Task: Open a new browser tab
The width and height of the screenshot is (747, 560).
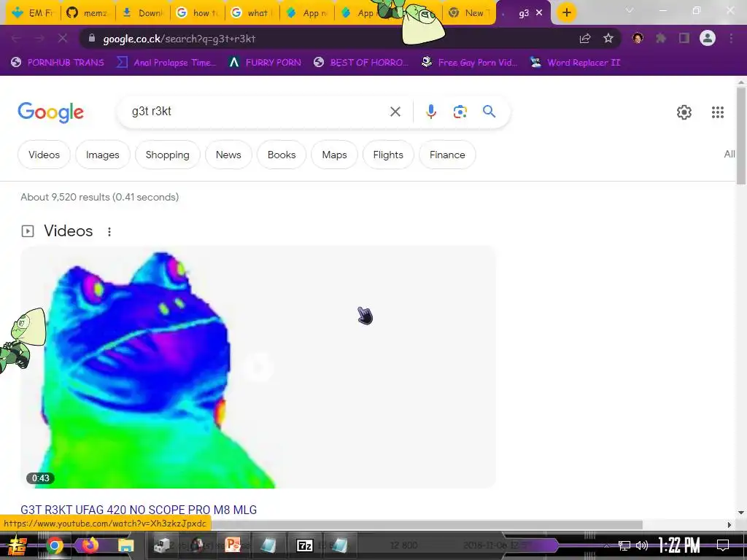Action: pyautogui.click(x=566, y=13)
